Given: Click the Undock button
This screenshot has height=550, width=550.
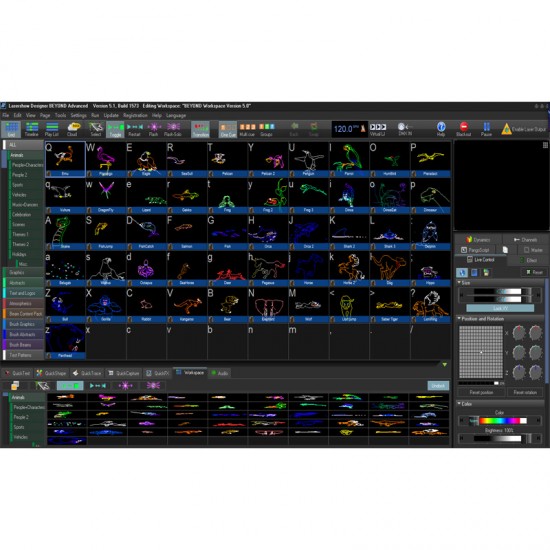Looking at the screenshot, I should pos(438,386).
